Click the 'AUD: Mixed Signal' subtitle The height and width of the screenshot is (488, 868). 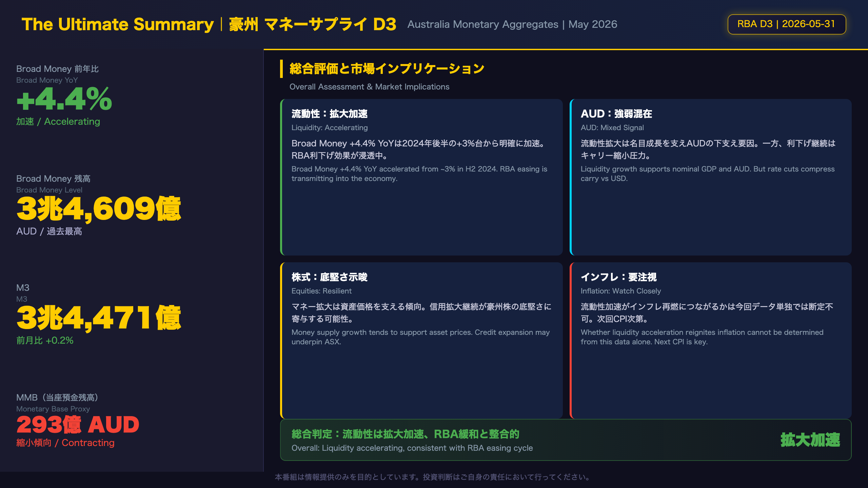[x=612, y=128]
